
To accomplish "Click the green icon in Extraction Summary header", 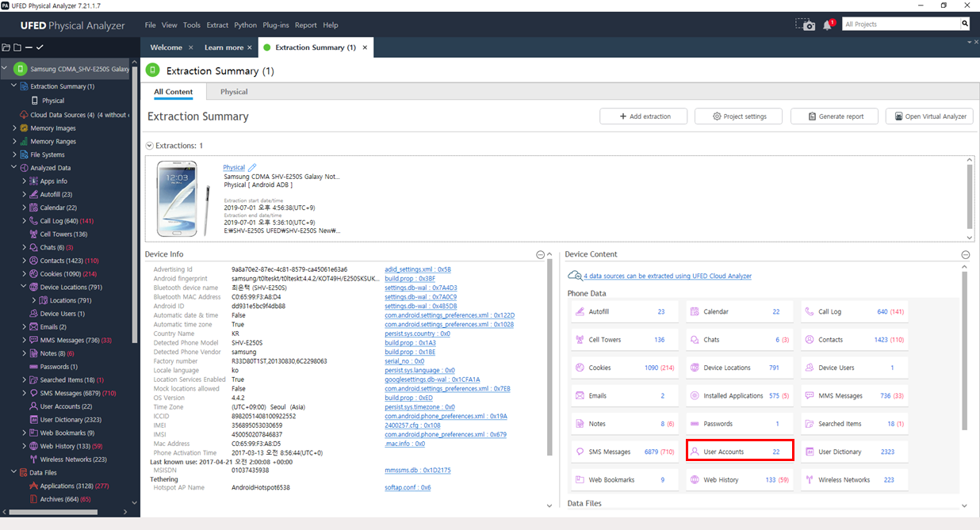I will pos(153,71).
